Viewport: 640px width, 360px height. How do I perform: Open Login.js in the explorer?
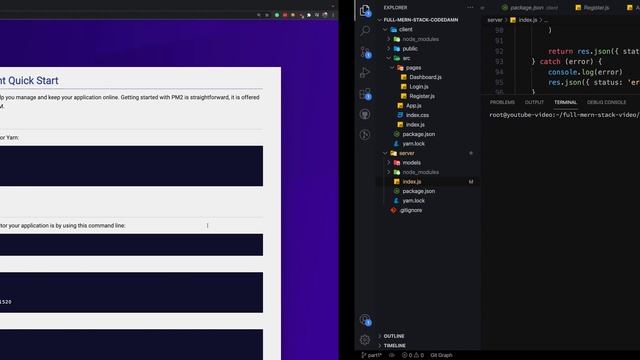tap(419, 87)
